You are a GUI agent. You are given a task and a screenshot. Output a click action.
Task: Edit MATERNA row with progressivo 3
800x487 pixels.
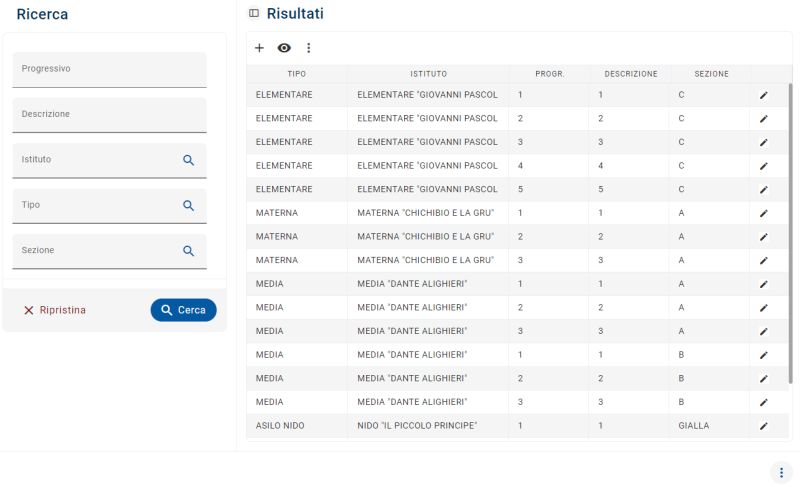763,261
